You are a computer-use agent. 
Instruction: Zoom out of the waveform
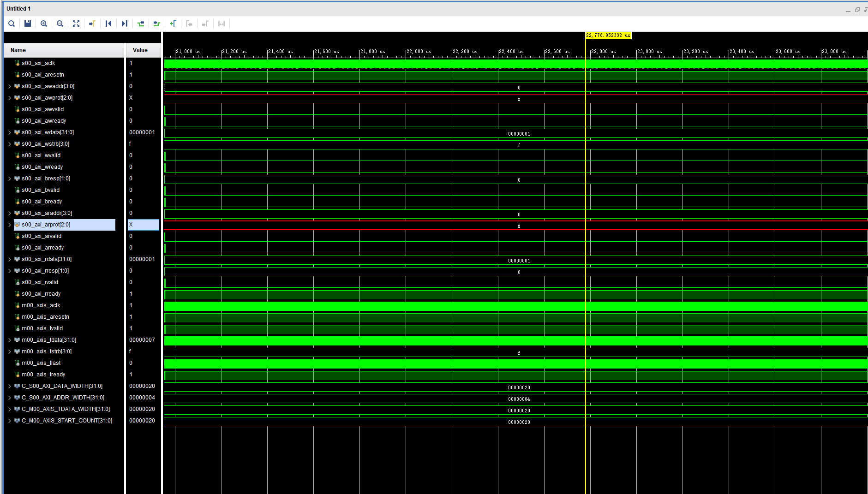coord(60,24)
